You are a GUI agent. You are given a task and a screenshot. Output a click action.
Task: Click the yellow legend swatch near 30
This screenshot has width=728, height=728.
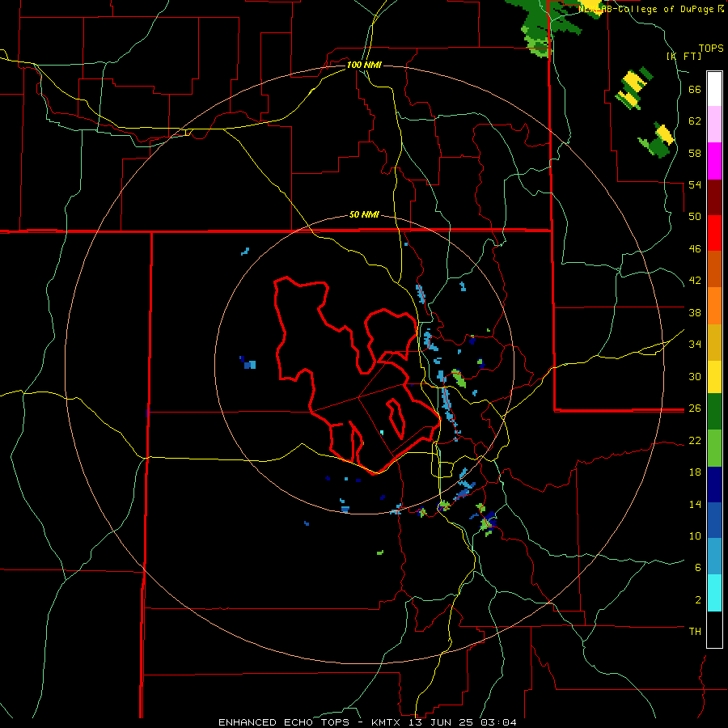714,377
